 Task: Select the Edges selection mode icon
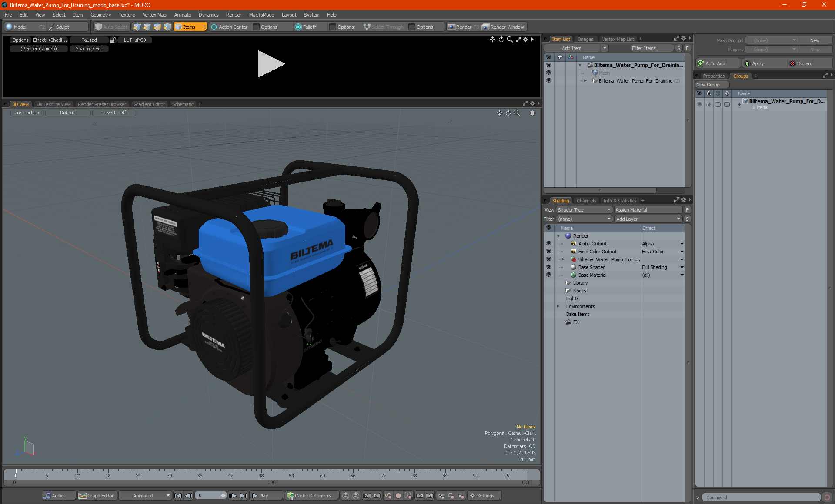coord(147,27)
